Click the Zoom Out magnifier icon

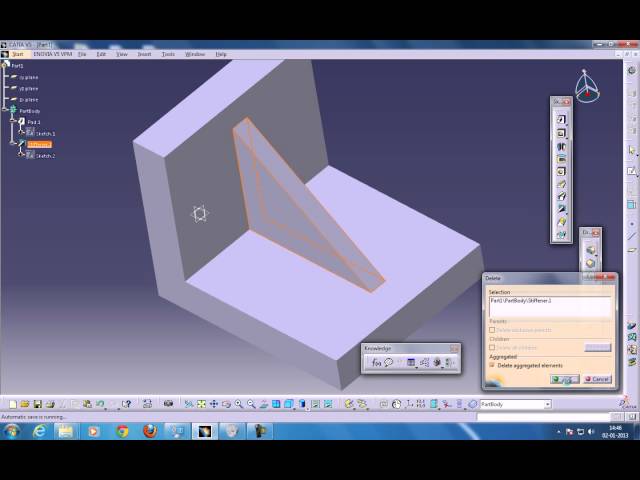click(x=251, y=404)
